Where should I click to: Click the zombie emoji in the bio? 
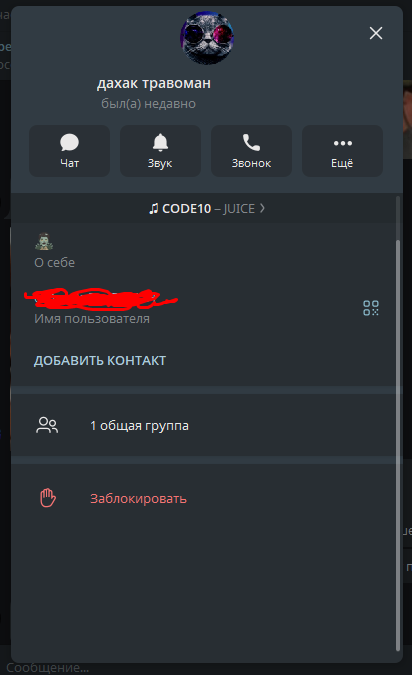tap(44, 242)
